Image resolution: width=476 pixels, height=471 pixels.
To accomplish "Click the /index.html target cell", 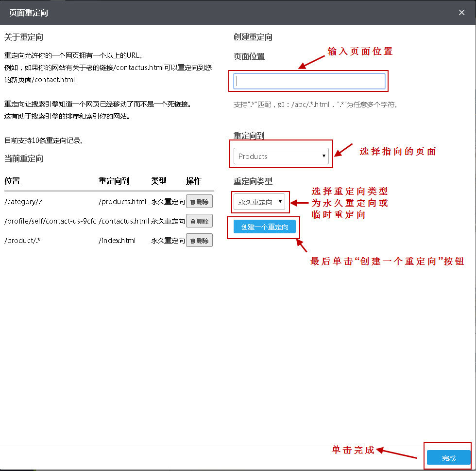I will click(117, 241).
